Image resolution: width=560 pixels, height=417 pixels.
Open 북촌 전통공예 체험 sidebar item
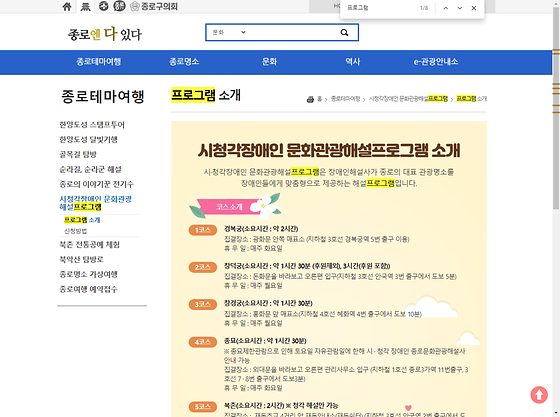click(x=89, y=245)
